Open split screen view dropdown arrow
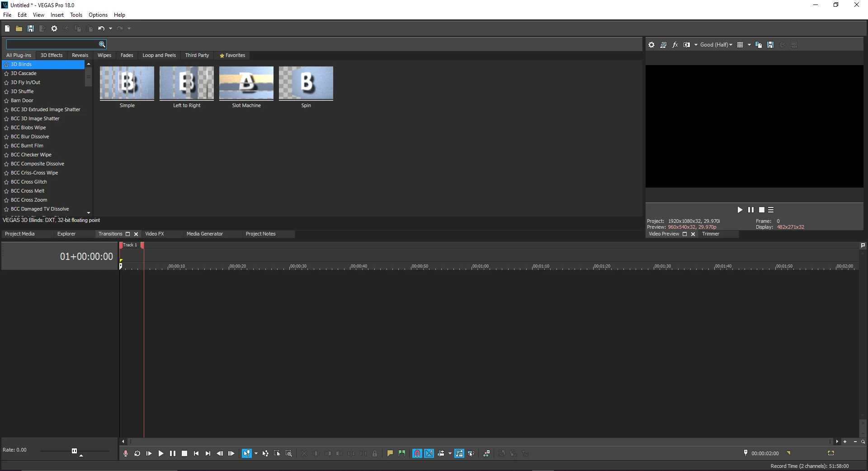Viewport: 868px width, 471px height. 696,45
